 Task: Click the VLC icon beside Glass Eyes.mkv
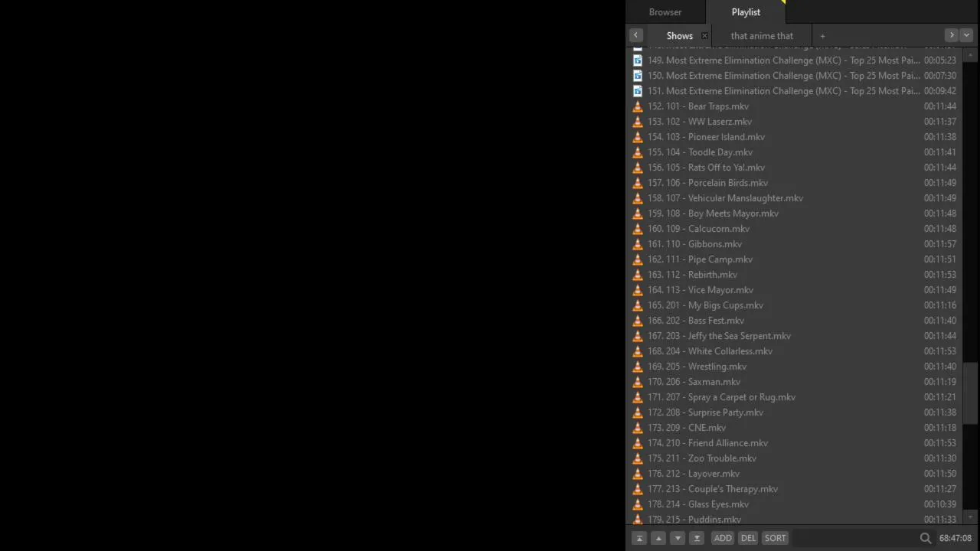(638, 504)
